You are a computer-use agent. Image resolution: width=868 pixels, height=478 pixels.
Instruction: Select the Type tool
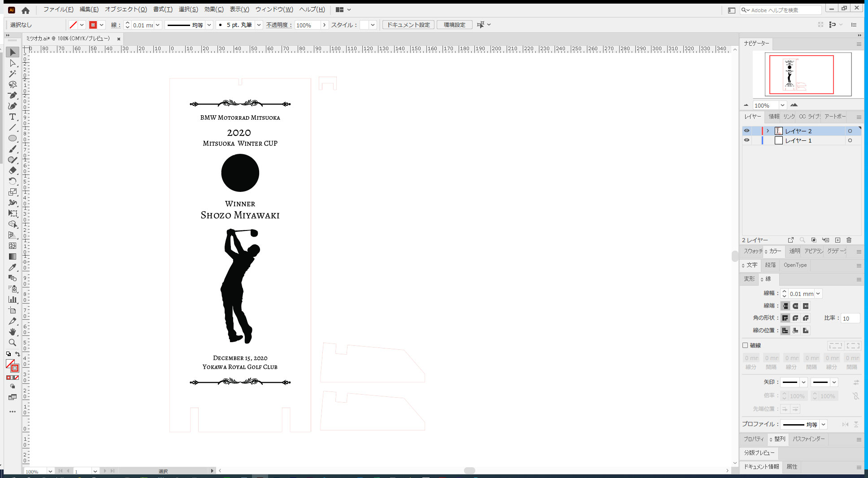click(13, 117)
